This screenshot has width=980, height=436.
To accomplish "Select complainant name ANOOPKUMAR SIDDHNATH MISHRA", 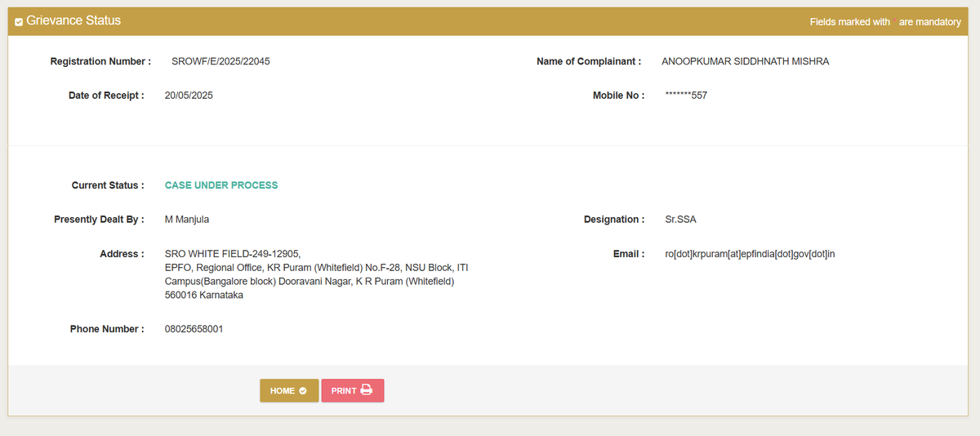I will tap(745, 61).
